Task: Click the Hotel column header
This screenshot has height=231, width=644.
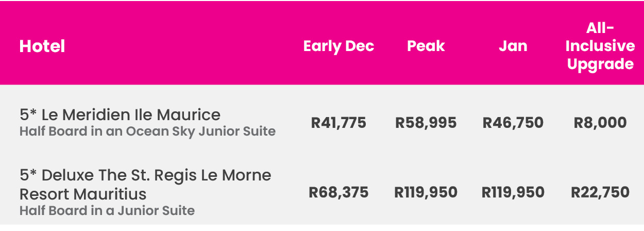Action: click(42, 46)
